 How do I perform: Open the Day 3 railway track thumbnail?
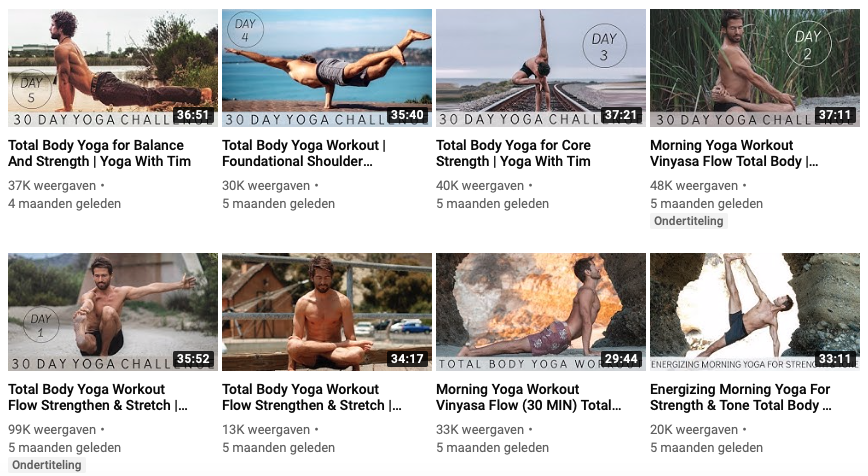pos(541,68)
